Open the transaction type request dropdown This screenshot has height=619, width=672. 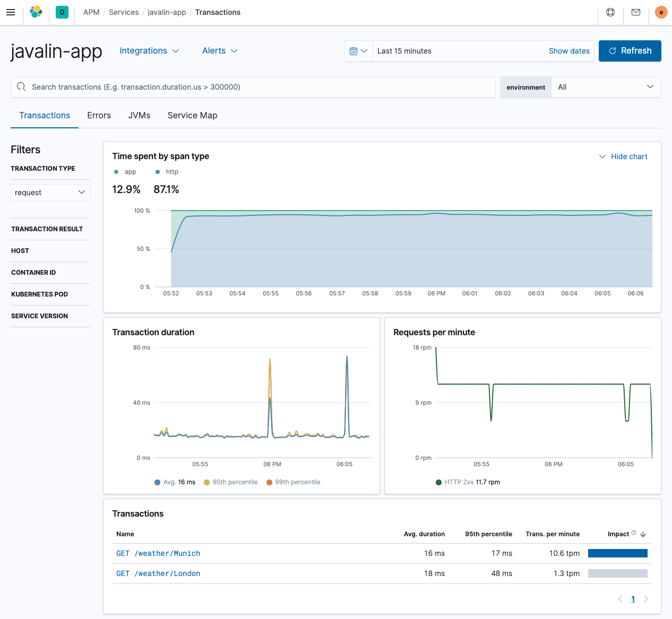[50, 192]
